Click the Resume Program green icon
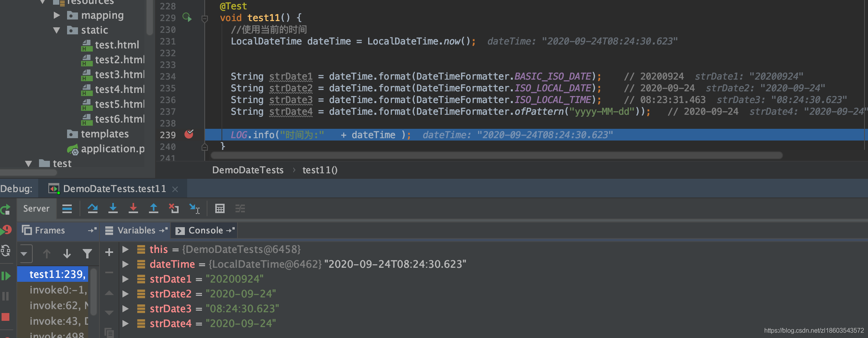The image size is (868, 338). click(5, 276)
